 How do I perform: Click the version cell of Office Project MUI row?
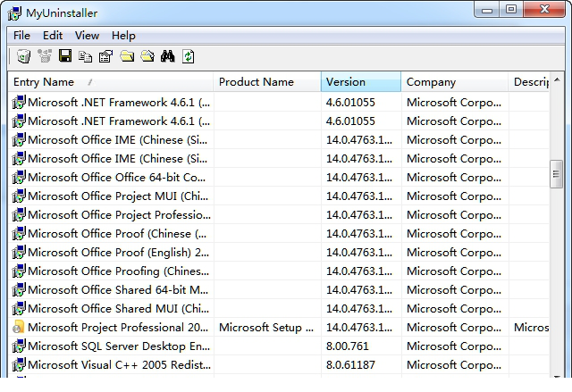(x=359, y=196)
